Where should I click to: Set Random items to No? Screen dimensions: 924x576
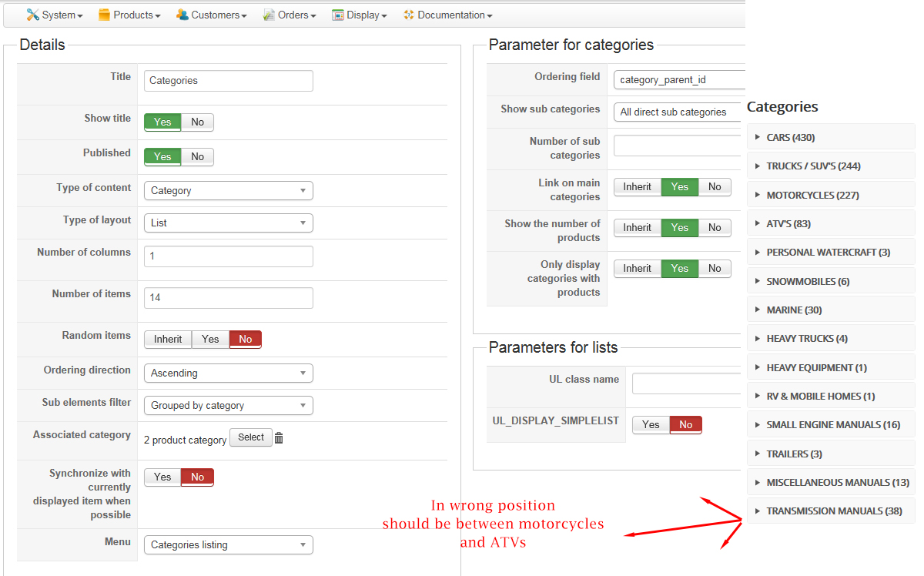[246, 339]
